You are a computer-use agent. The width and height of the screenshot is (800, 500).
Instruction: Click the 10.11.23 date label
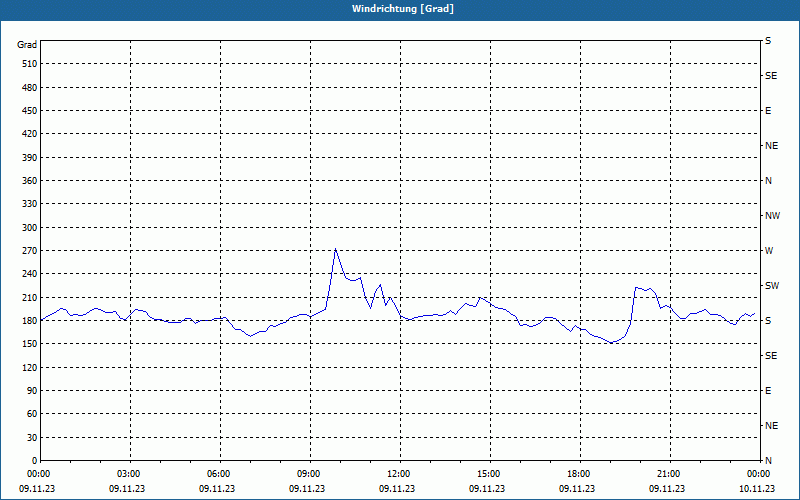(757, 489)
